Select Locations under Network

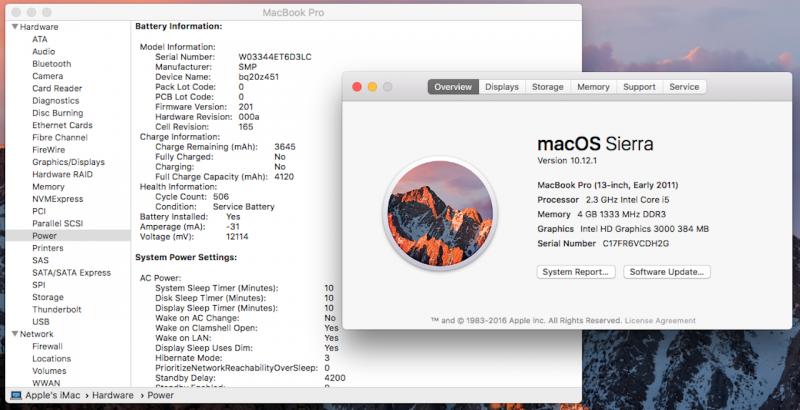tap(52, 358)
